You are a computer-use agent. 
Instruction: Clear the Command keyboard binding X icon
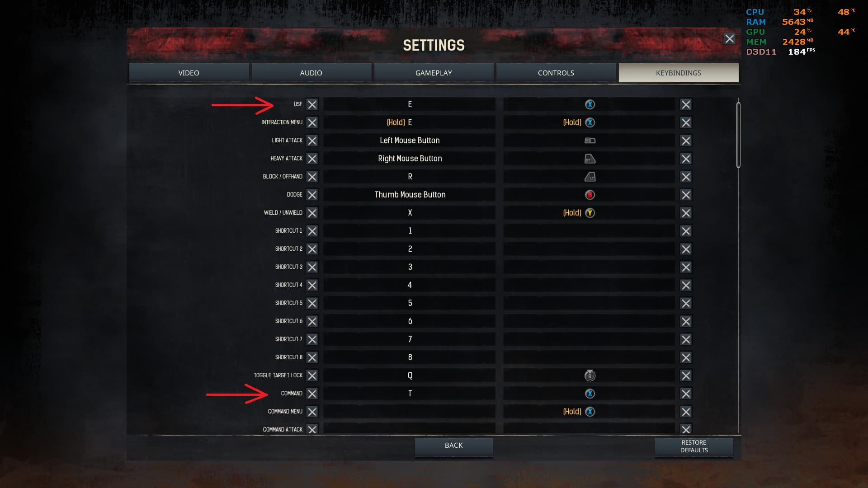[312, 394]
